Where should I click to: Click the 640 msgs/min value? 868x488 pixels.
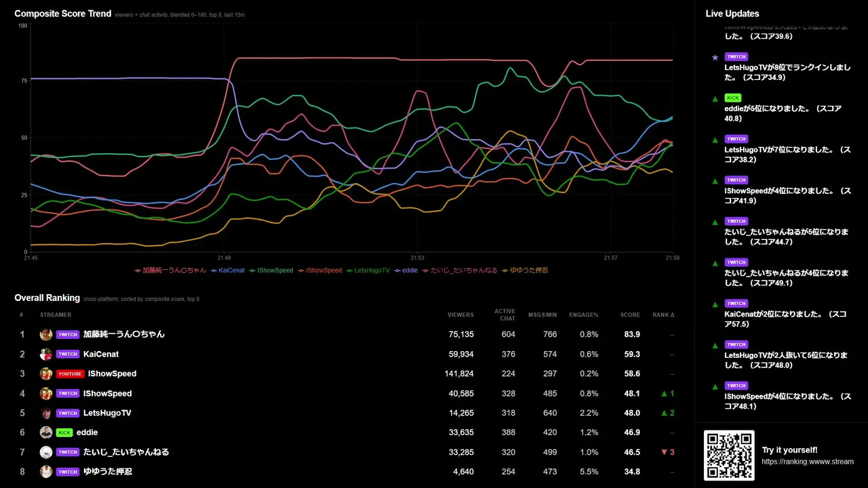click(550, 413)
